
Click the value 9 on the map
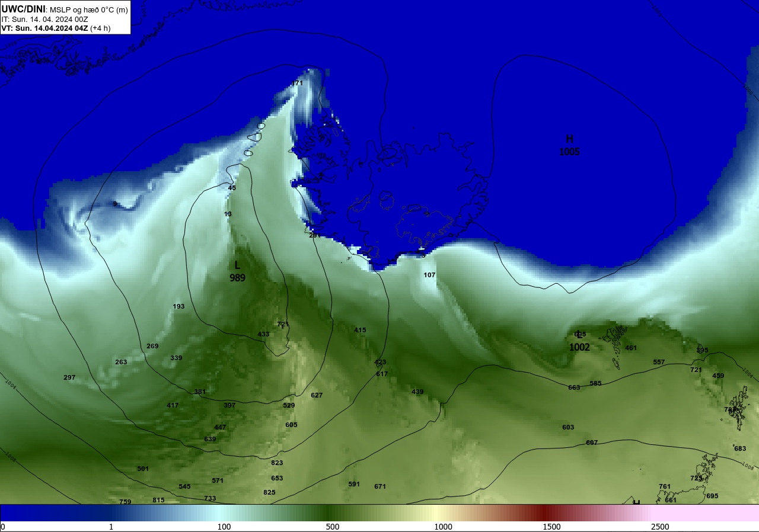(x=115, y=204)
